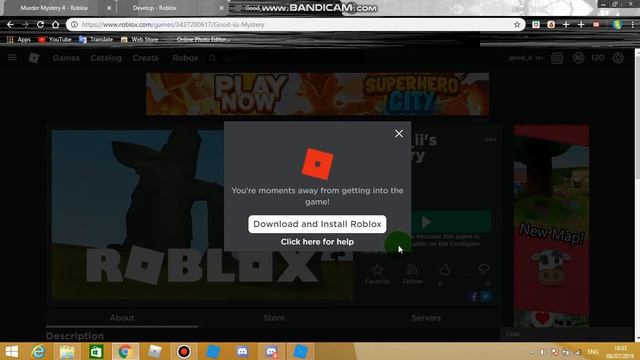Open the Create menu item
The image size is (640, 360).
tap(146, 58)
